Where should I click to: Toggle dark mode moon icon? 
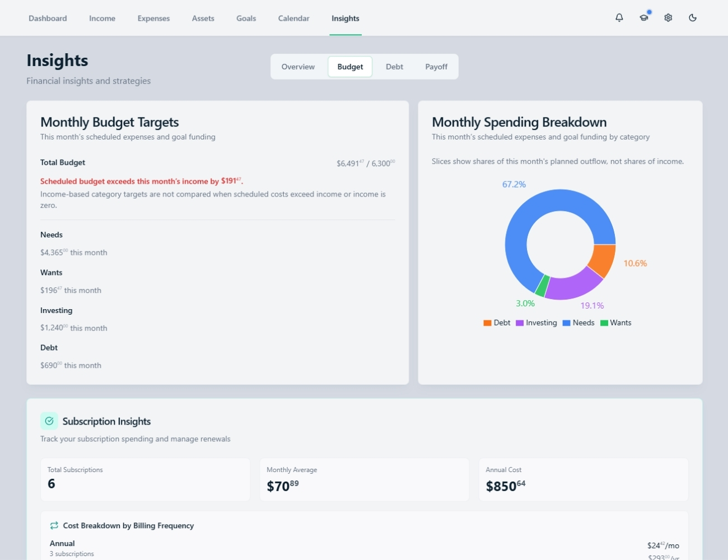tap(693, 18)
